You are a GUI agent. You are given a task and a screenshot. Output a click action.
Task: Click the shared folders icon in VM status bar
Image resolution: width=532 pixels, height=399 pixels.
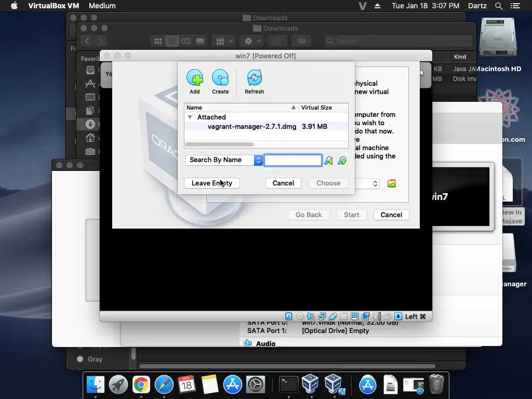(344, 316)
